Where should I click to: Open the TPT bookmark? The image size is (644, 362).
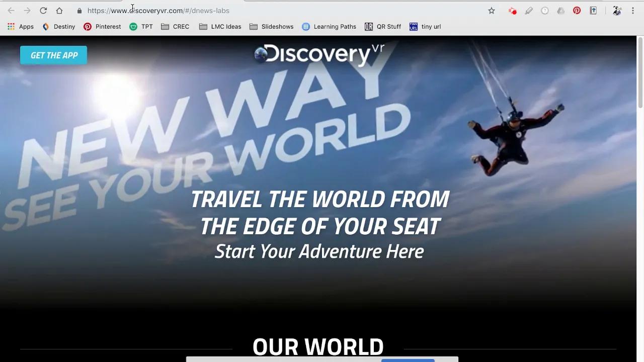click(x=141, y=27)
